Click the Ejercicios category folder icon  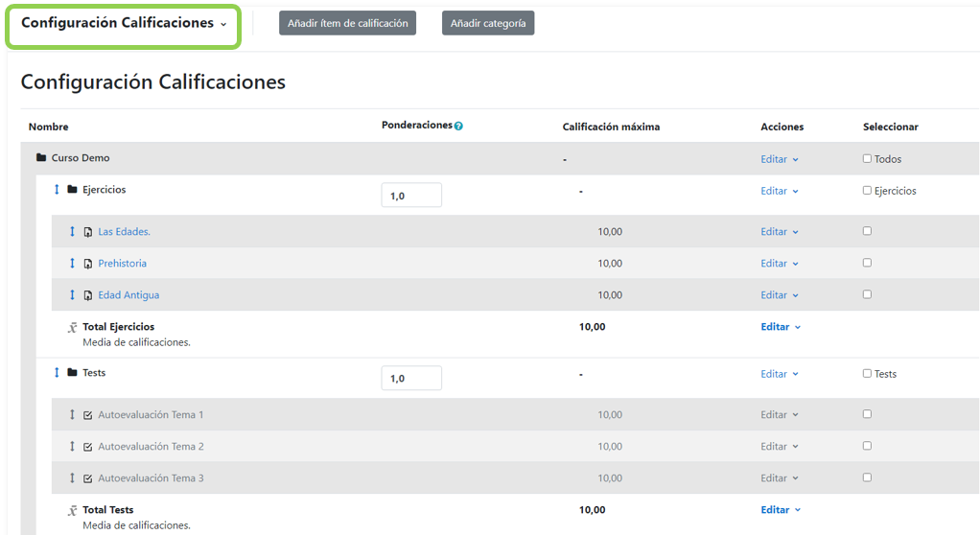click(73, 190)
